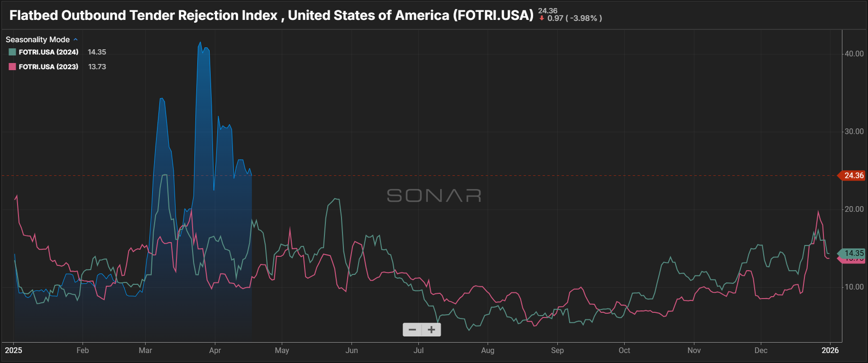Click the red 24.36 price axis tag
The image size is (868, 363).
[x=853, y=176]
